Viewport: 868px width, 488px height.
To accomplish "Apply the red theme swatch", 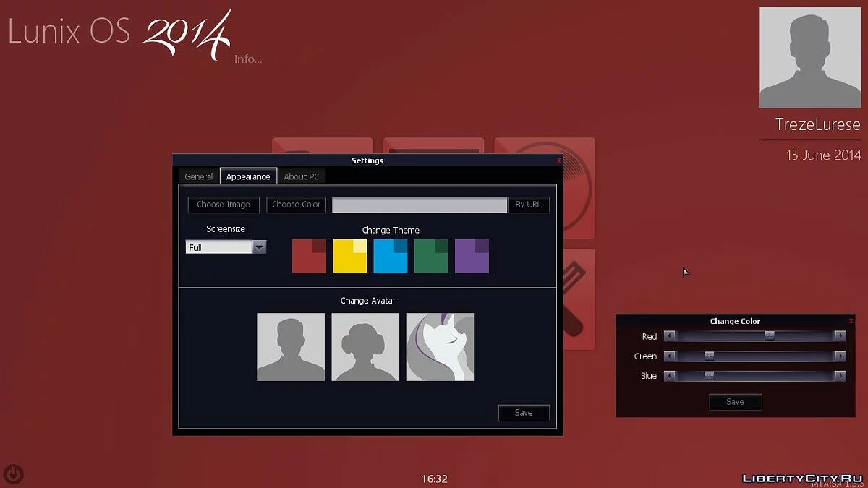I will (x=309, y=257).
